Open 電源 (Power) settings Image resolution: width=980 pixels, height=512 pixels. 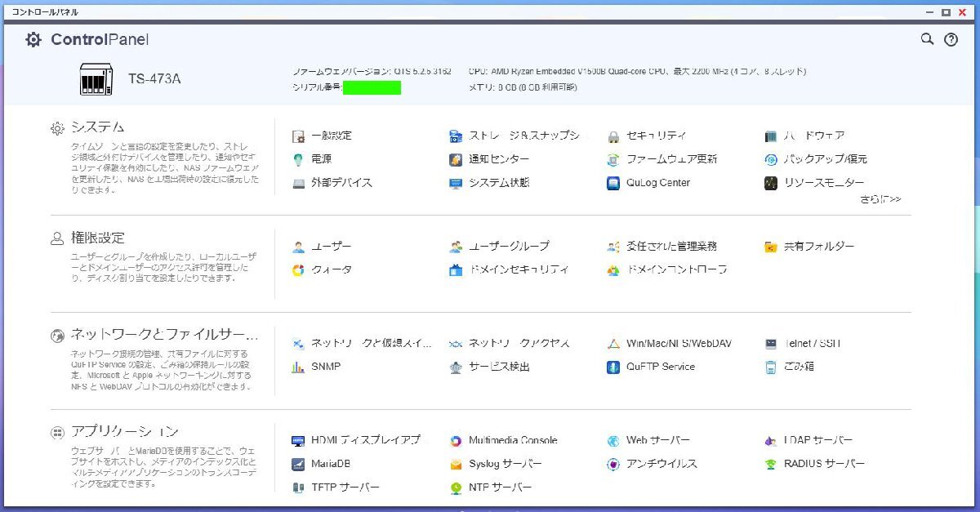coord(312,159)
